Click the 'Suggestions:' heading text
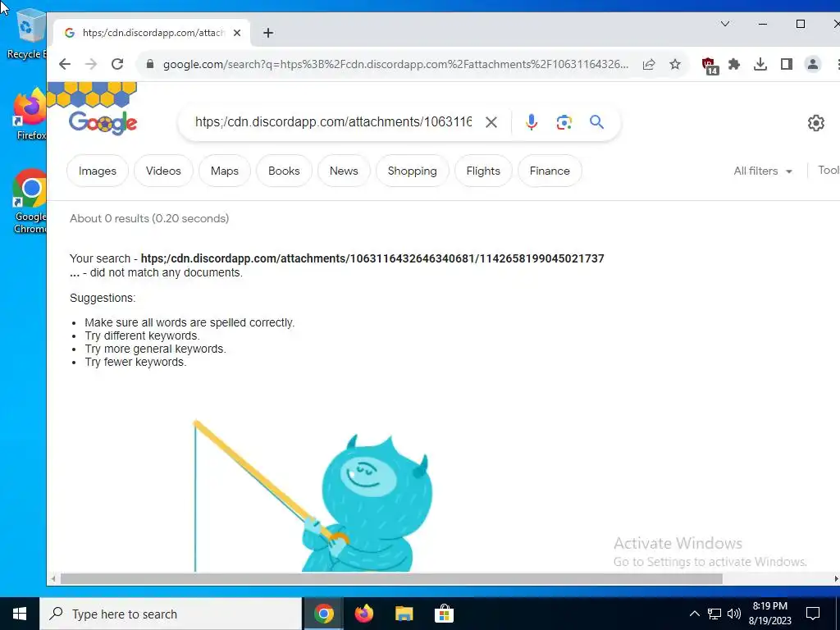 click(x=103, y=299)
